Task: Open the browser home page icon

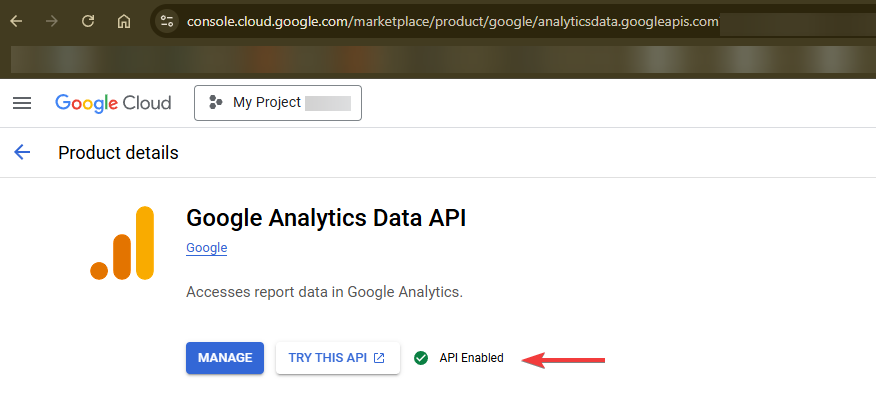Action: click(x=123, y=22)
